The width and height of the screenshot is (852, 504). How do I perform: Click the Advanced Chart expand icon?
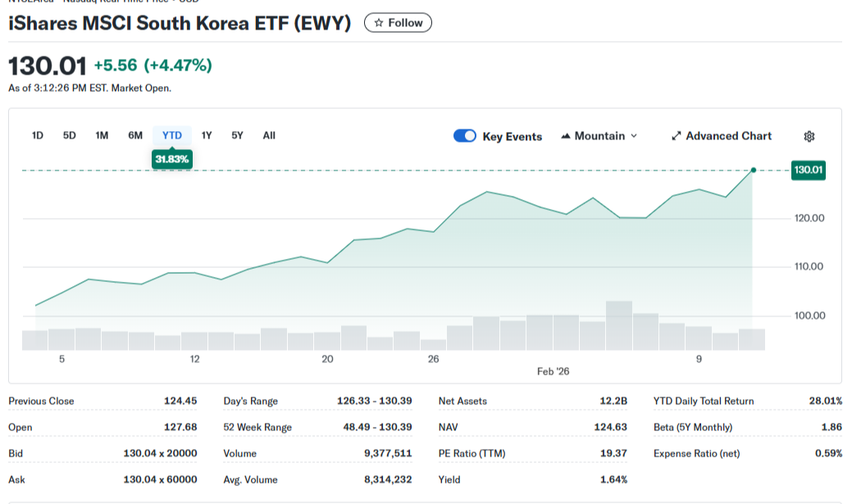[x=677, y=136]
